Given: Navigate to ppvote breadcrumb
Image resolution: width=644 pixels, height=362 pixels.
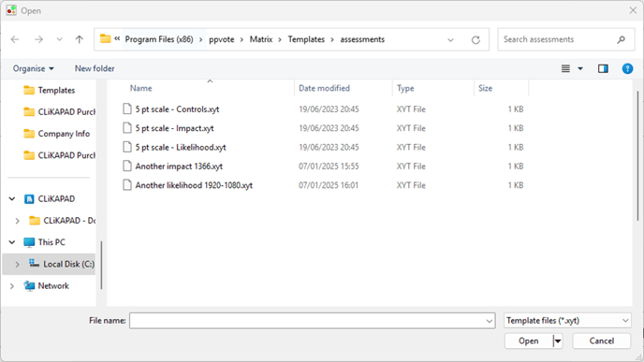Looking at the screenshot, I should (221, 39).
